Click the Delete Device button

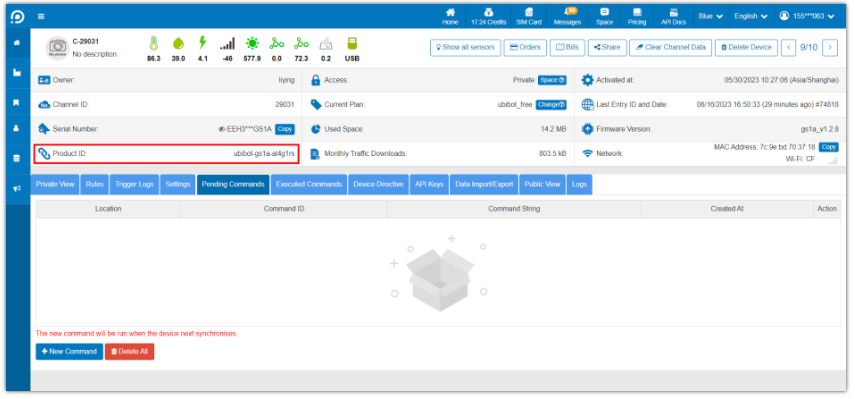746,47
